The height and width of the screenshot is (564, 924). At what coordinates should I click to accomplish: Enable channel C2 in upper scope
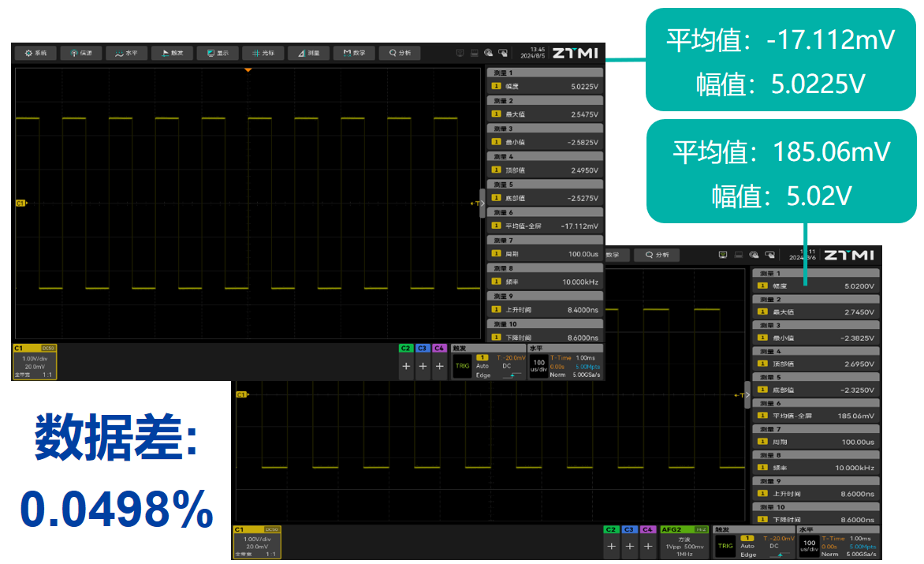(x=406, y=366)
